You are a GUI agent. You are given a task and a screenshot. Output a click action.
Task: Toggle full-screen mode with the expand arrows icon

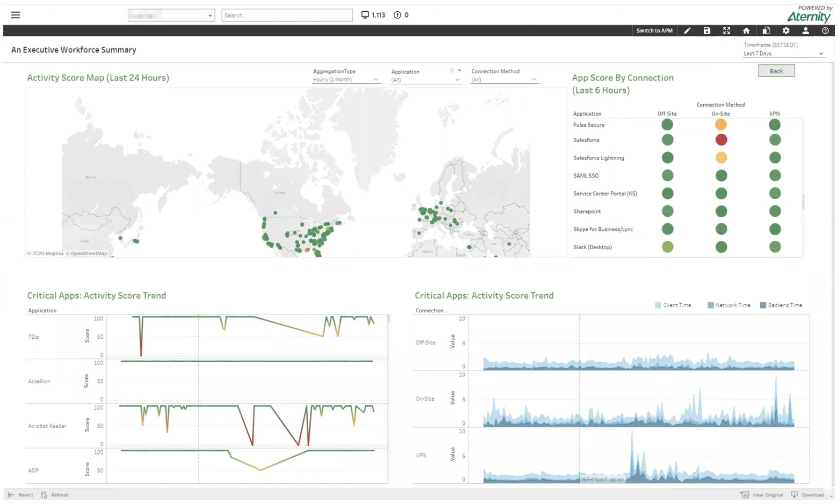(726, 31)
